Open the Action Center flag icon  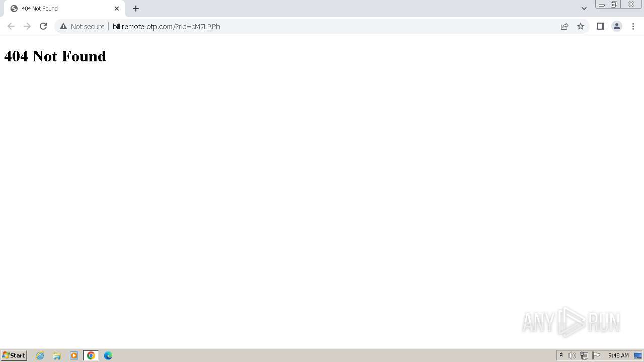click(596, 355)
